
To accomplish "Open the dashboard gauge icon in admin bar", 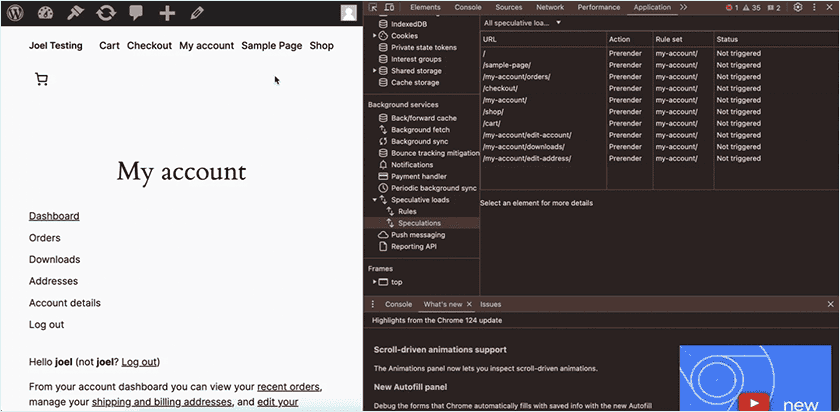I will [46, 13].
